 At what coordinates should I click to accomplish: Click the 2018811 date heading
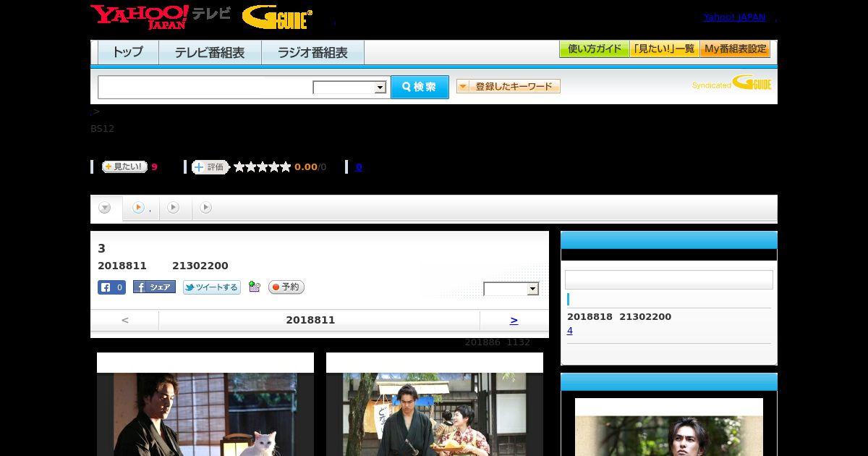(x=310, y=320)
